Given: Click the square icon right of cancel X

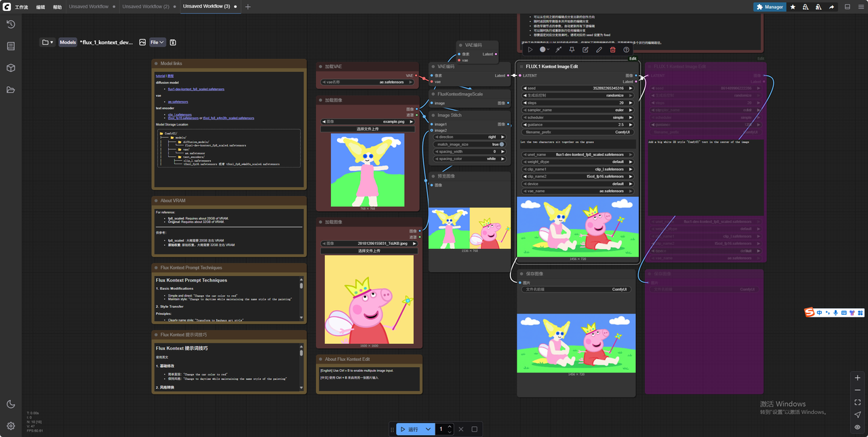Looking at the screenshot, I should 475,429.
